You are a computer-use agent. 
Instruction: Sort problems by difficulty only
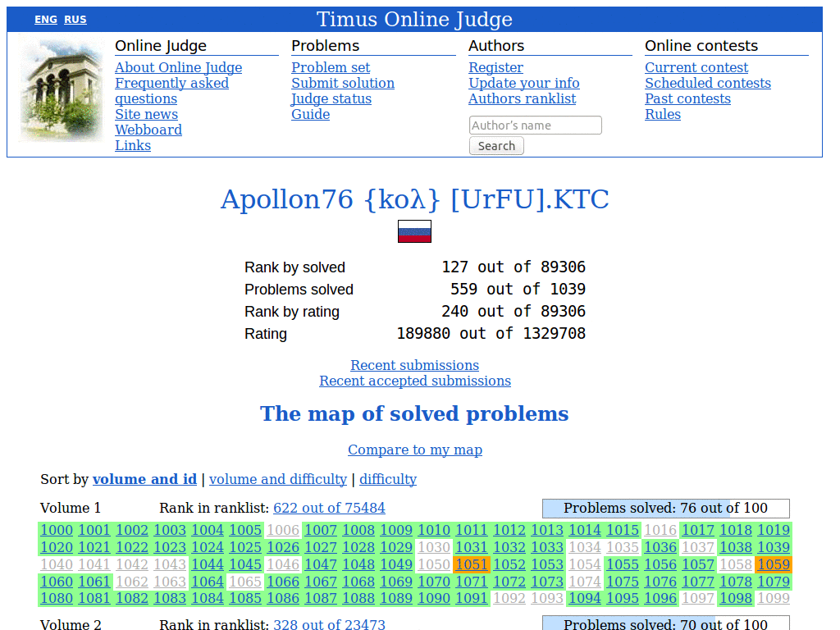pos(388,479)
